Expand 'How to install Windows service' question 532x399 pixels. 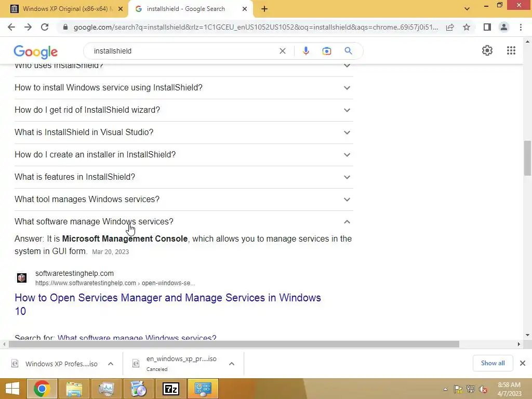pos(183,87)
